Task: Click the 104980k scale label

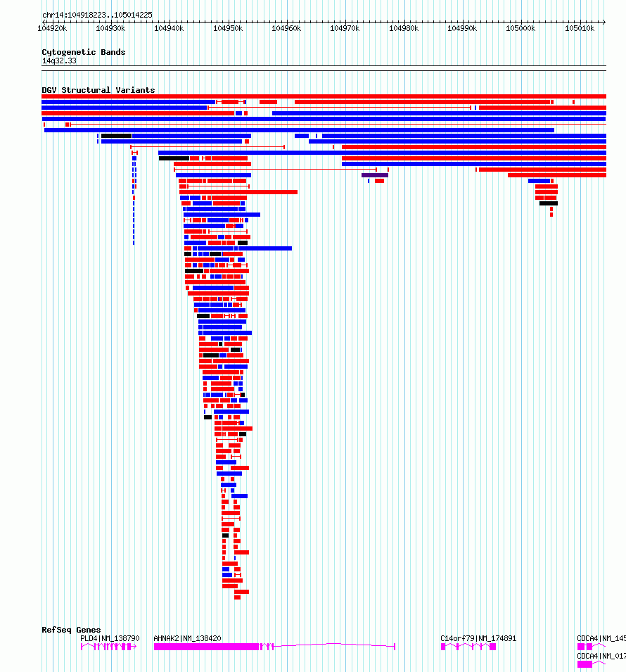Action: click(x=404, y=28)
